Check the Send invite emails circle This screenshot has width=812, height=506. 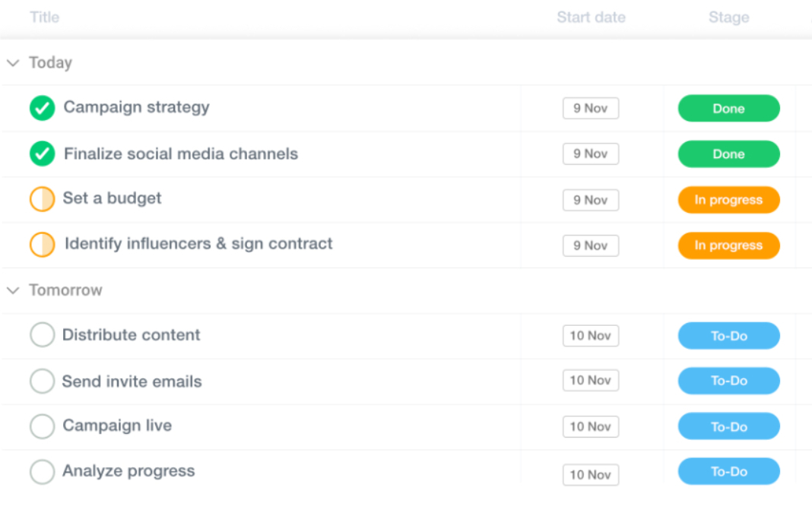42,381
